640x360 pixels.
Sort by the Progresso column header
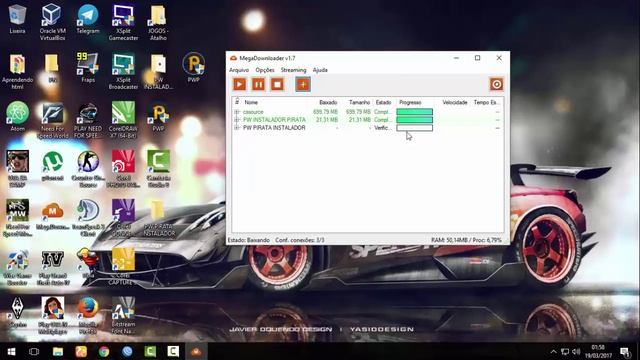pyautogui.click(x=410, y=102)
